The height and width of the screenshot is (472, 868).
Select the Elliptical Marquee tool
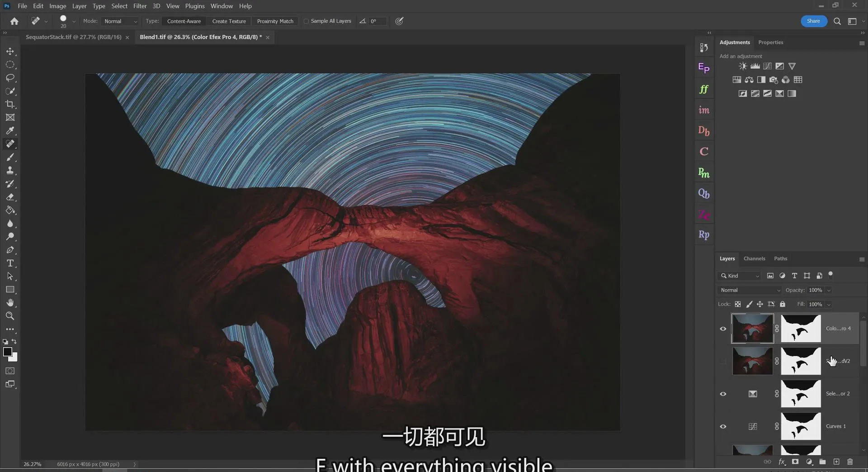point(10,65)
